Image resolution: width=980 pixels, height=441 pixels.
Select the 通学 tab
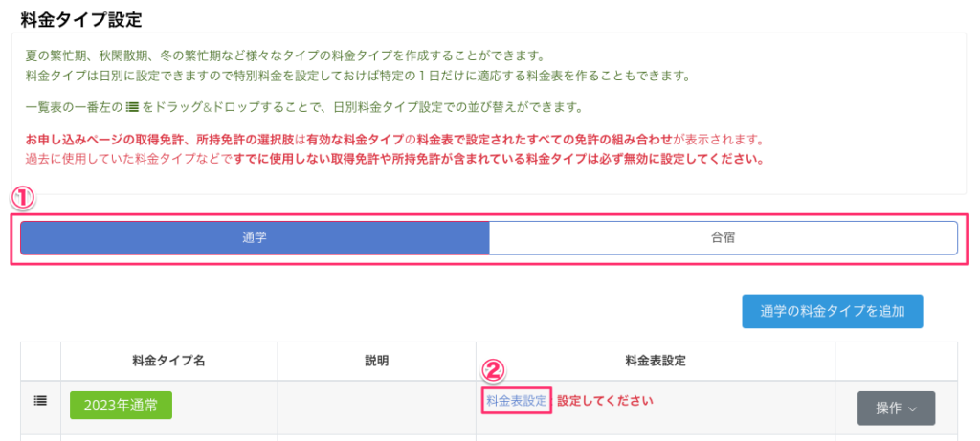(255, 238)
